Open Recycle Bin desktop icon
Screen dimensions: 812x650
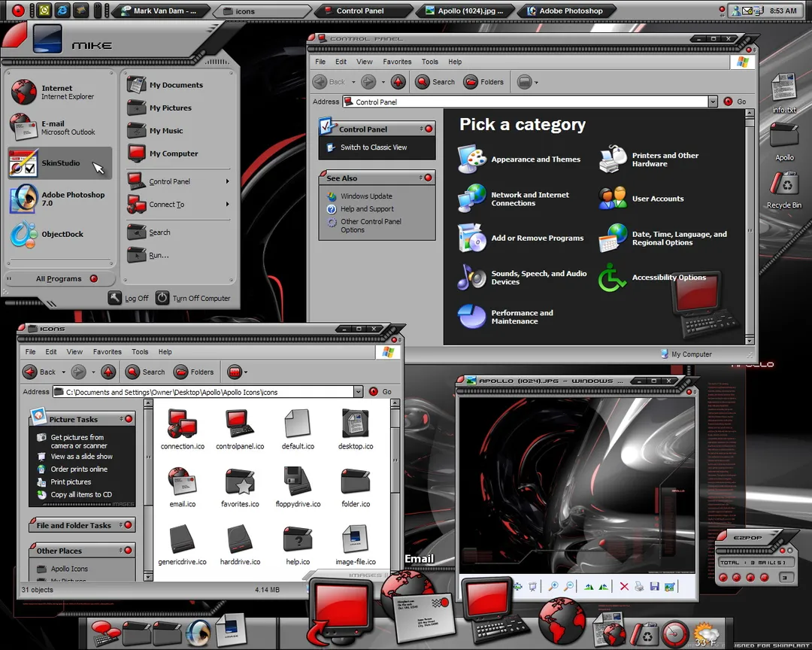[x=784, y=190]
